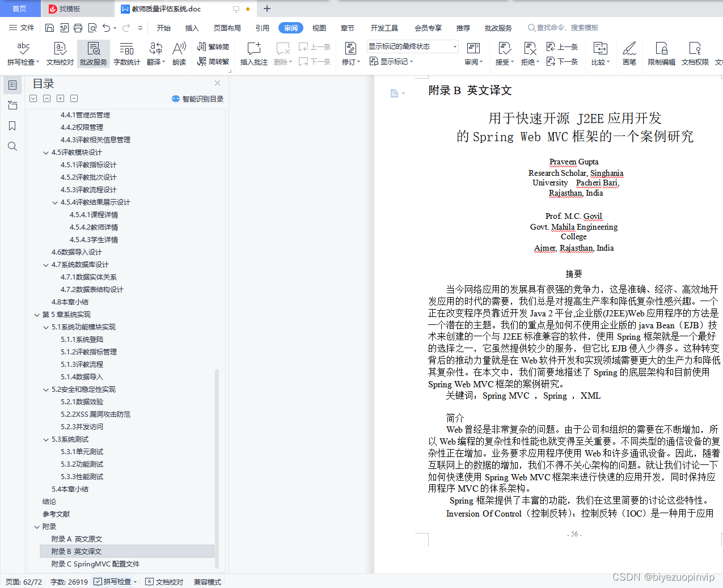Screen dimensions: 723x588
Task: Open the 文件 menu
Action: pyautogui.click(x=22, y=28)
